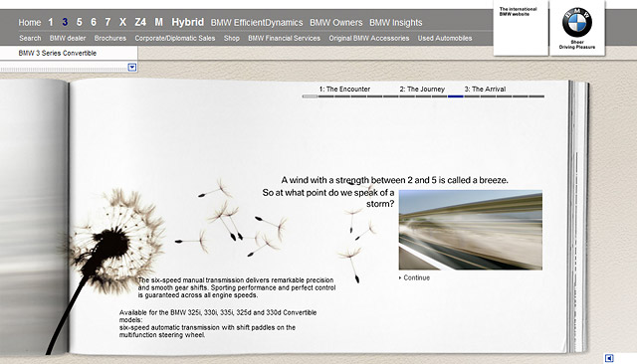The height and width of the screenshot is (364, 637).
Task: Click the right page edge to flip forward
Action: pos(577,217)
